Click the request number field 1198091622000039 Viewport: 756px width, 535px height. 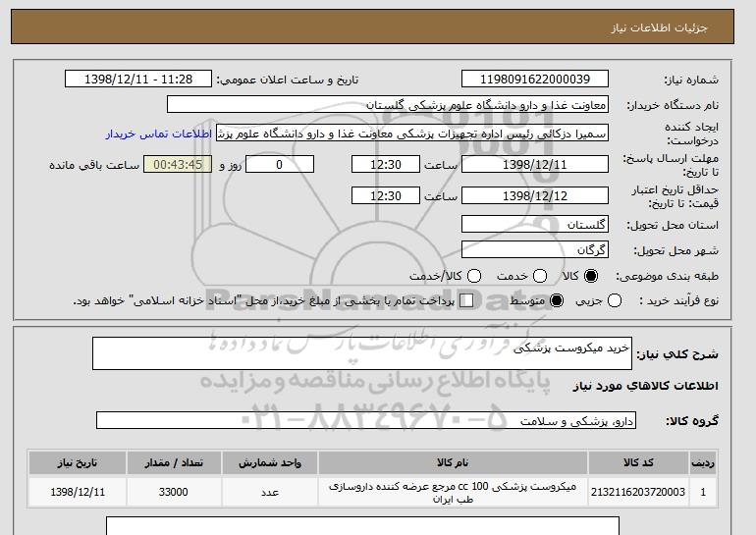tap(535, 80)
